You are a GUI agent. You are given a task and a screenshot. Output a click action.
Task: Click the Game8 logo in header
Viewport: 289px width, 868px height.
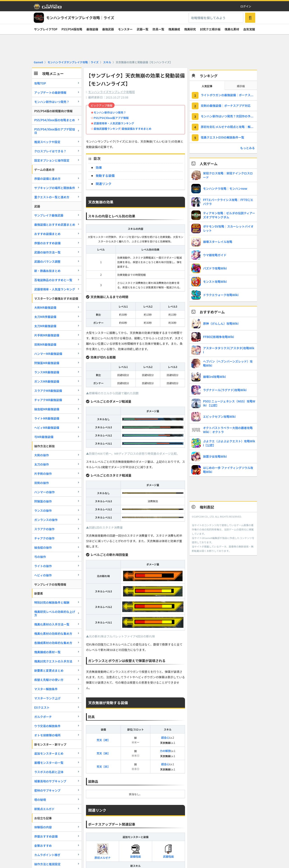tap(48, 6)
